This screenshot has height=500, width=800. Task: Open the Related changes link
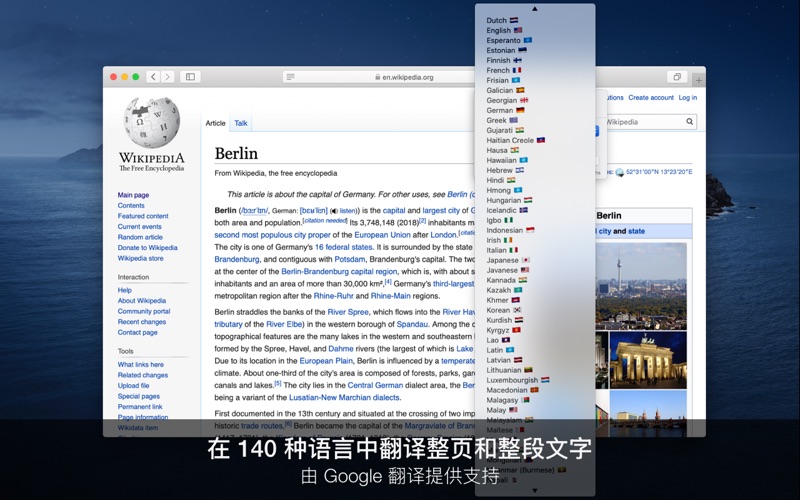click(x=143, y=375)
